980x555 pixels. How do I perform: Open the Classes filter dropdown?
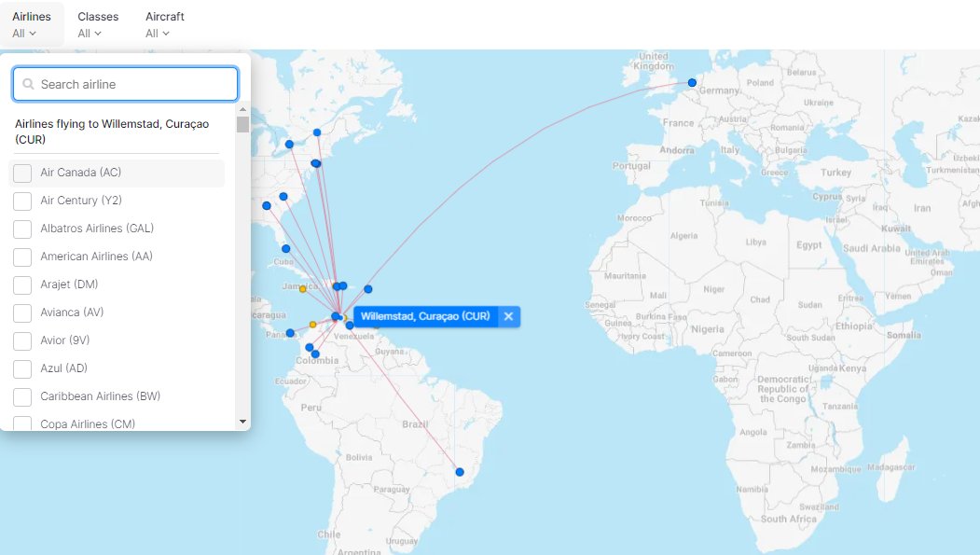click(x=98, y=24)
